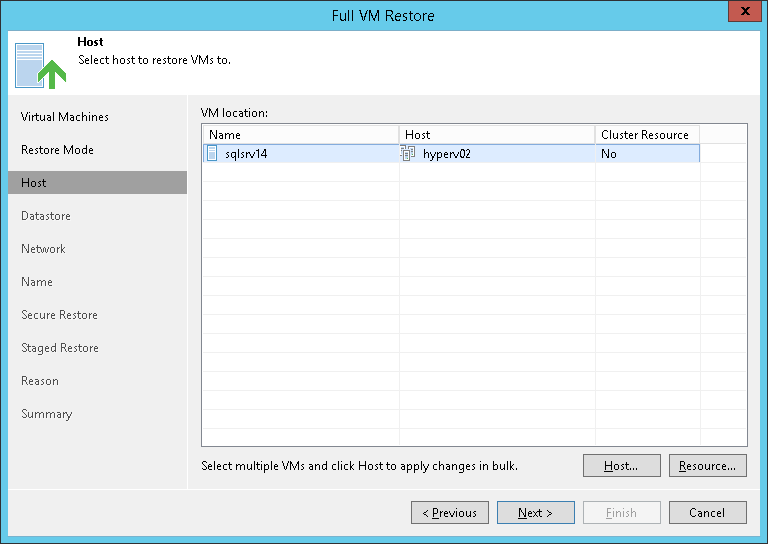Switch to the Datastore step
768x544 pixels.
pyautogui.click(x=46, y=216)
